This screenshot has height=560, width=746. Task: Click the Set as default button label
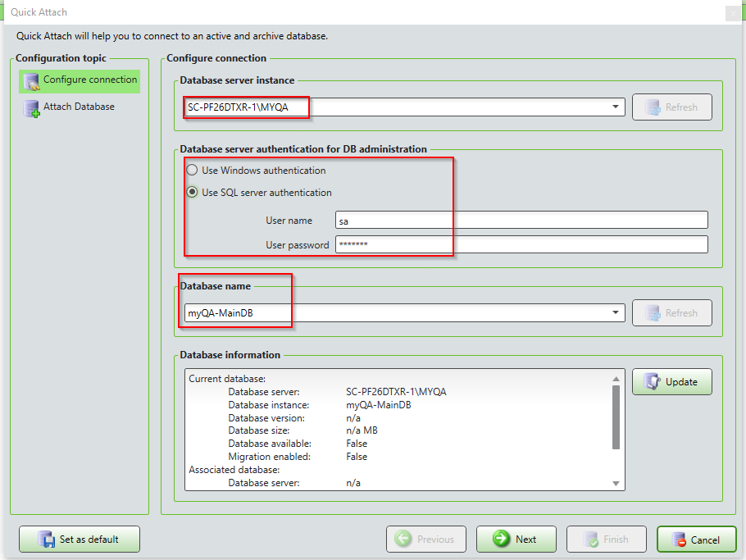click(x=89, y=540)
